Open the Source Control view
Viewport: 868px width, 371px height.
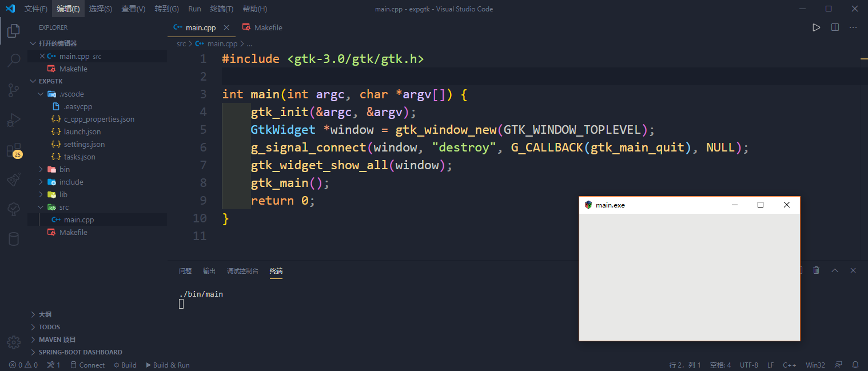pyautogui.click(x=13, y=90)
